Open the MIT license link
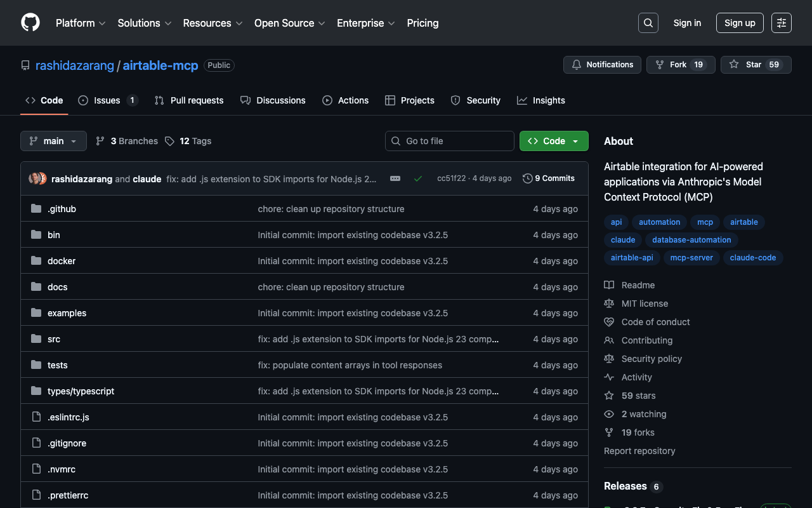Viewport: 812px width, 508px height. [x=645, y=304]
